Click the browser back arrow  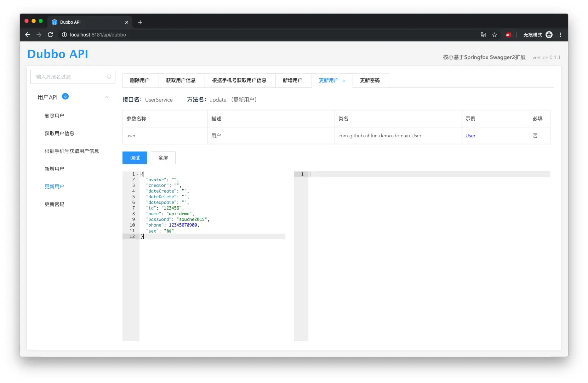(x=28, y=35)
